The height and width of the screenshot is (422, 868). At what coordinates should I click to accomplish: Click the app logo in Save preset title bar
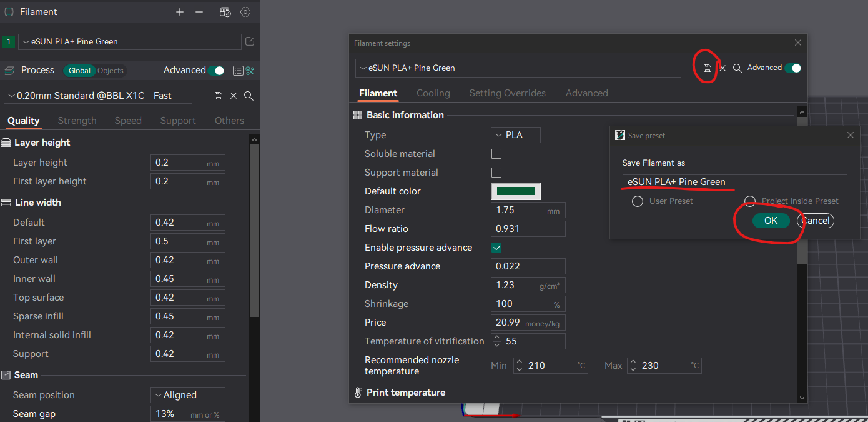[620, 135]
